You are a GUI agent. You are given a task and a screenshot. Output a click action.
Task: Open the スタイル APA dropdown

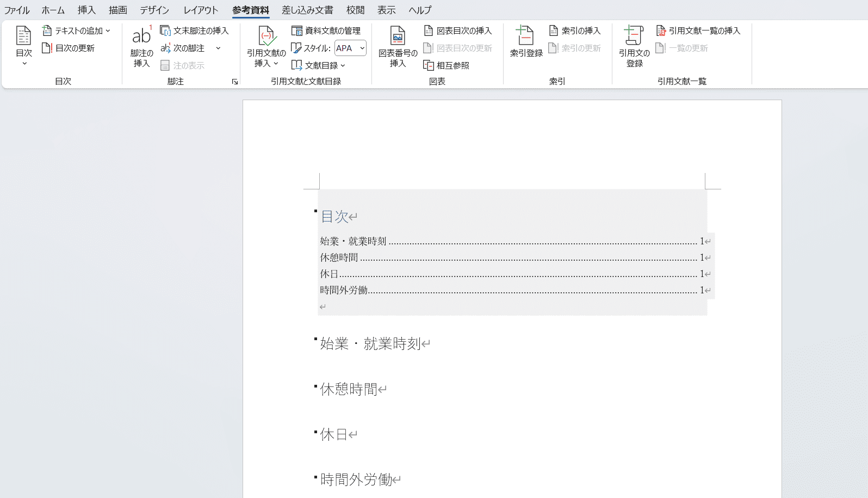click(x=362, y=48)
